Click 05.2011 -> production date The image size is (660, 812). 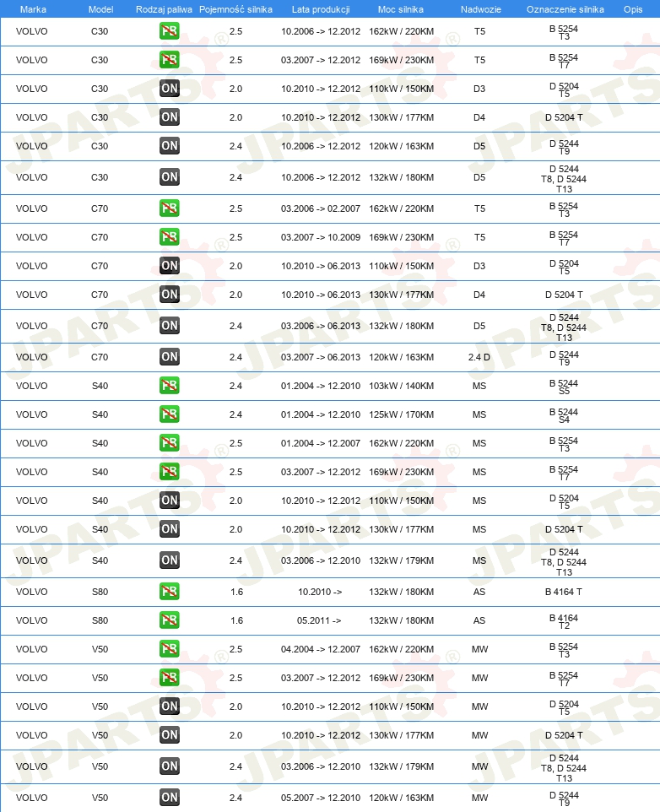(319, 620)
